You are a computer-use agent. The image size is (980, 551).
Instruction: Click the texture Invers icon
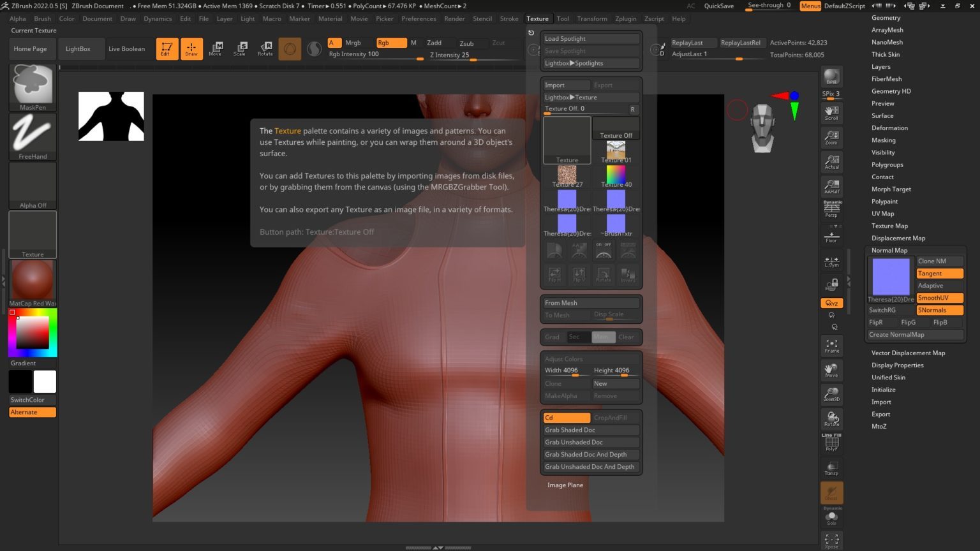(x=628, y=275)
